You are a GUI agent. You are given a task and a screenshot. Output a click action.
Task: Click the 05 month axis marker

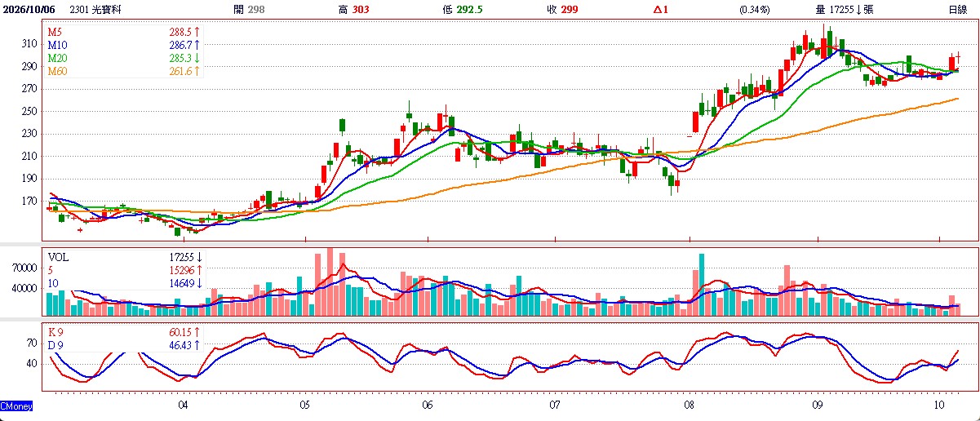pyautogui.click(x=304, y=405)
